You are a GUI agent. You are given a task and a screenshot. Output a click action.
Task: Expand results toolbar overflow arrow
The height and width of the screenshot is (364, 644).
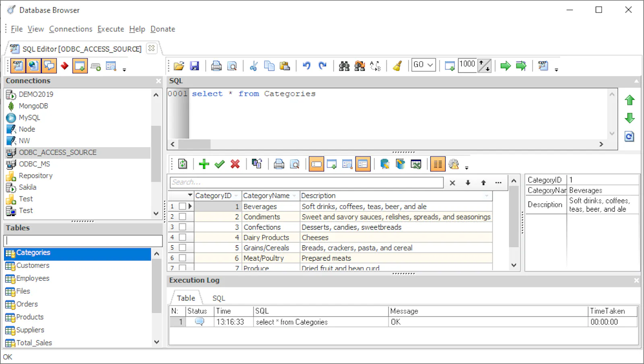point(466,168)
